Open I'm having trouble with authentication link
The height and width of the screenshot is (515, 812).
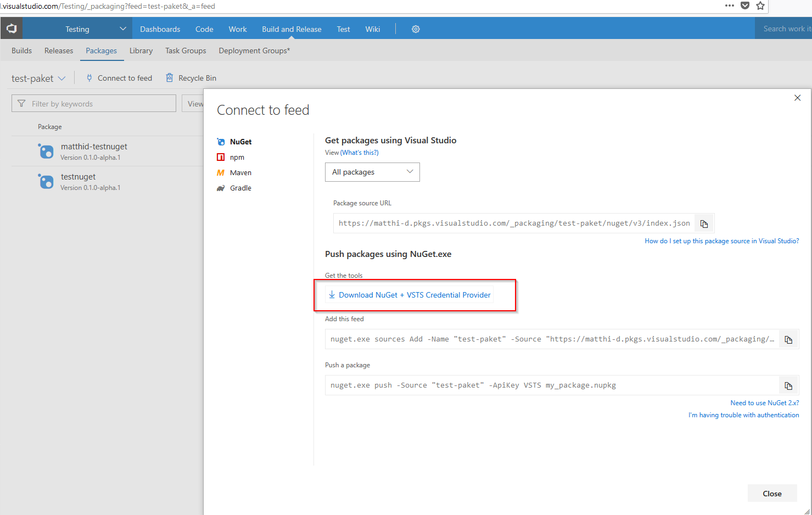click(x=744, y=415)
